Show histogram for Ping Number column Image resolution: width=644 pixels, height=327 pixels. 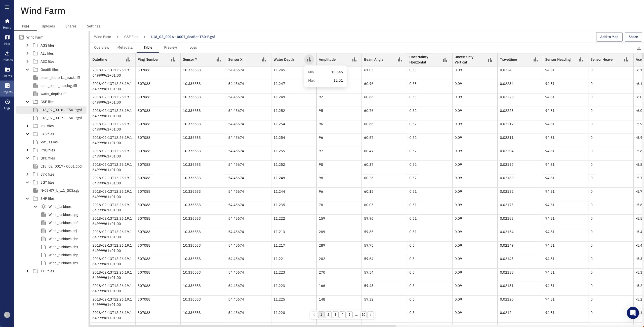coord(173,59)
